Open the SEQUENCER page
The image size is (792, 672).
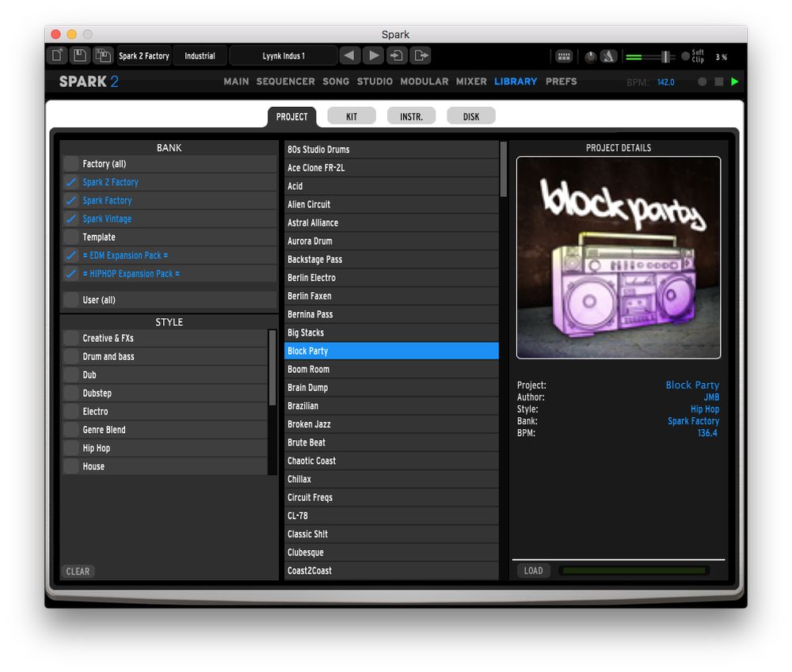[285, 82]
